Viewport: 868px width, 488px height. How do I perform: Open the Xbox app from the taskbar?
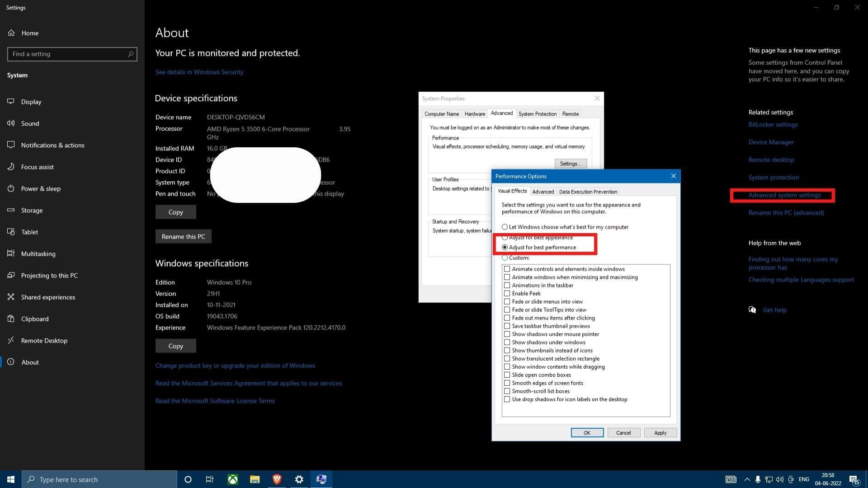tap(232, 479)
